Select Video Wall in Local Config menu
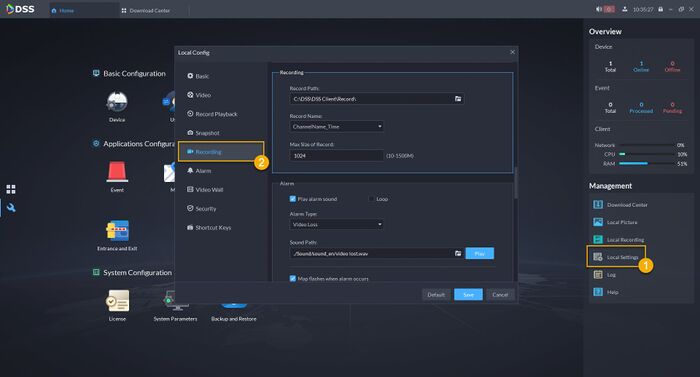Image resolution: width=700 pixels, height=377 pixels. pos(205,189)
